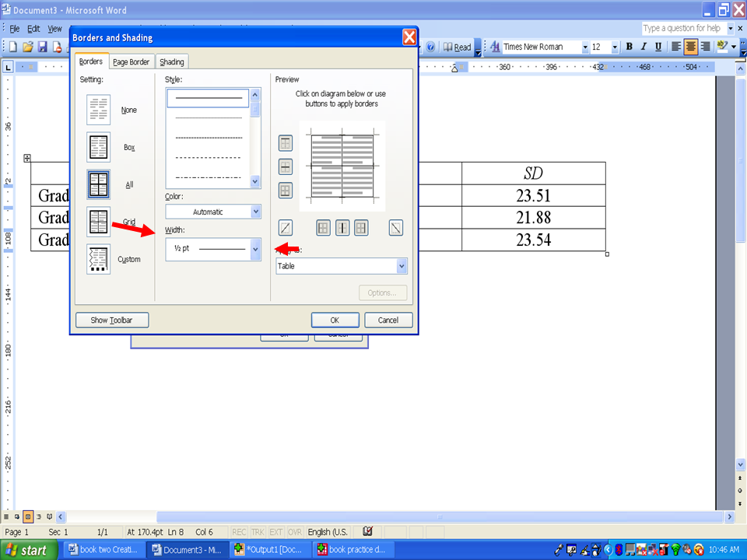Expand the Color dropdown showing Automatic
Viewport: 747px width, 560px height.
[255, 212]
